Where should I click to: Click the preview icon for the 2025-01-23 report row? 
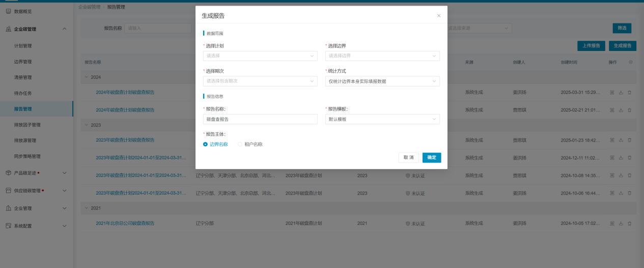(612, 140)
